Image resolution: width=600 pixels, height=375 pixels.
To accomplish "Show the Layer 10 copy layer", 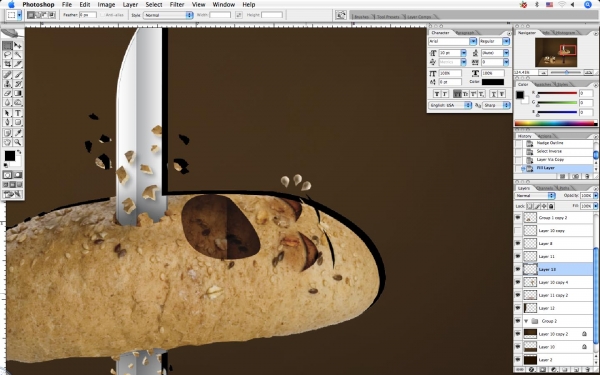I will click(x=518, y=230).
